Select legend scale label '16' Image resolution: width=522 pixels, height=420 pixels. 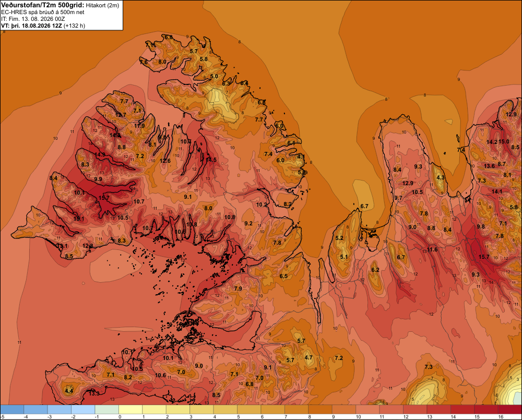501,417
